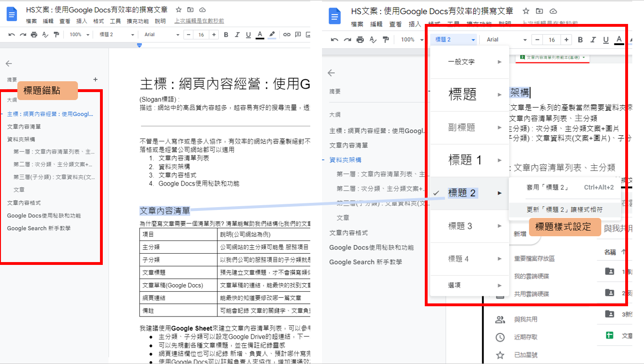Click Paint format icon in right screenshot
Viewport: 644px width, 364px height.
click(x=385, y=40)
